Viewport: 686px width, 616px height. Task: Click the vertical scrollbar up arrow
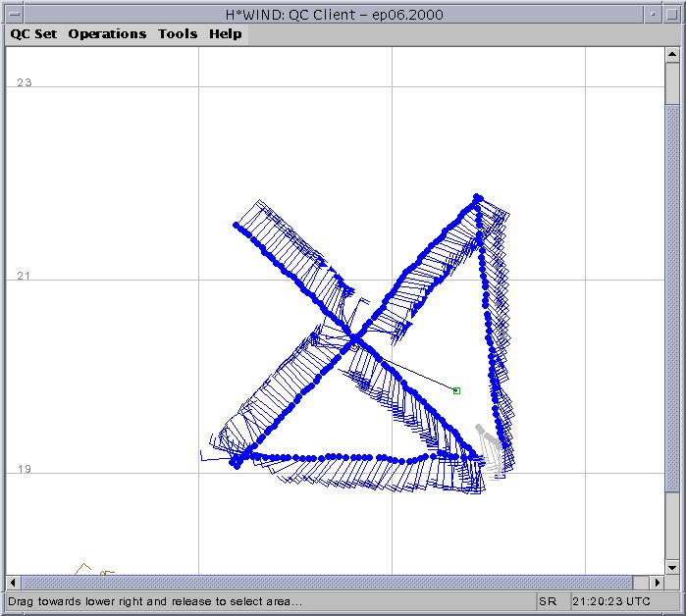(x=671, y=55)
